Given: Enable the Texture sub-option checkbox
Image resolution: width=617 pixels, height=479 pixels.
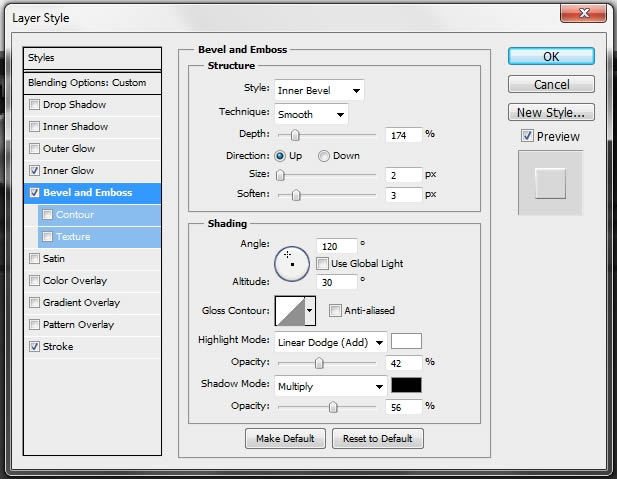Looking at the screenshot, I should [x=48, y=237].
